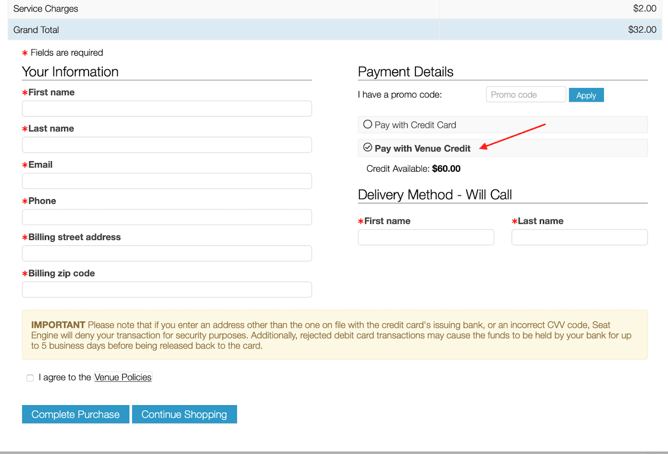Open the Venue Policies link

[123, 378]
